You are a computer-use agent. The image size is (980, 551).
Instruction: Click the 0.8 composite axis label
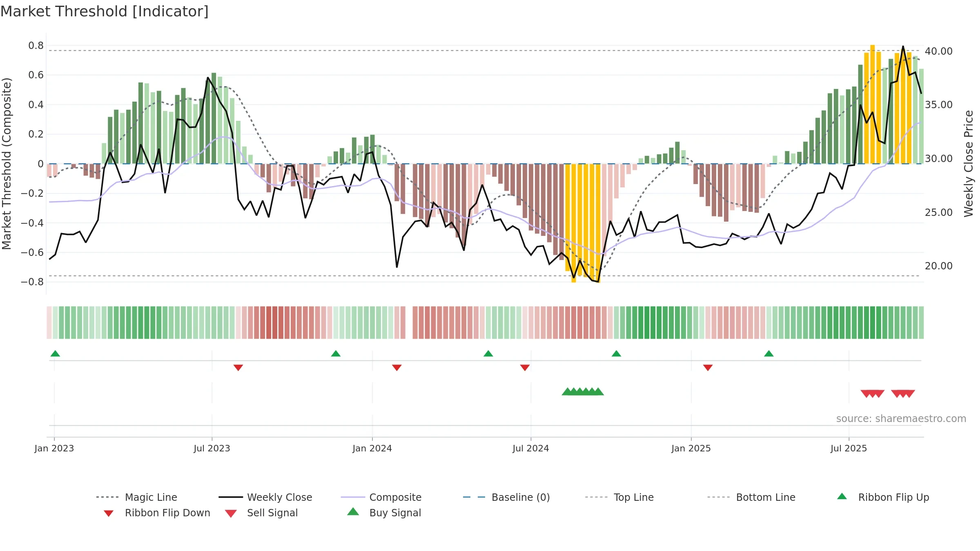(36, 45)
